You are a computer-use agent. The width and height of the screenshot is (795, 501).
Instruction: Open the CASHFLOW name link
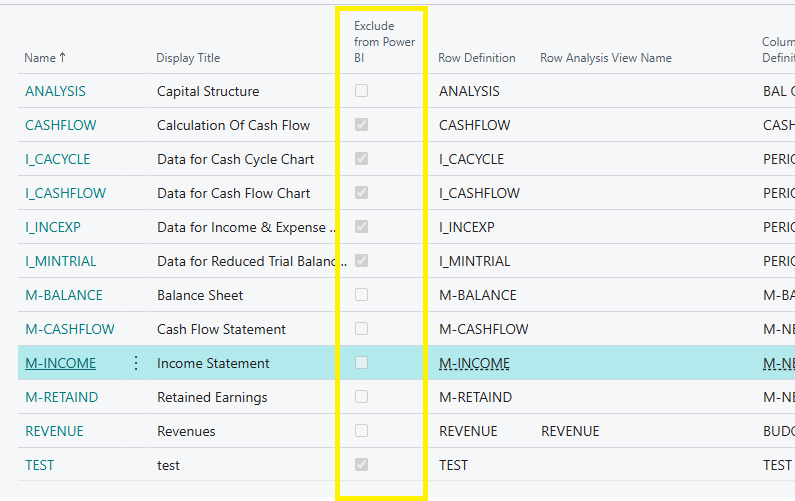point(55,125)
